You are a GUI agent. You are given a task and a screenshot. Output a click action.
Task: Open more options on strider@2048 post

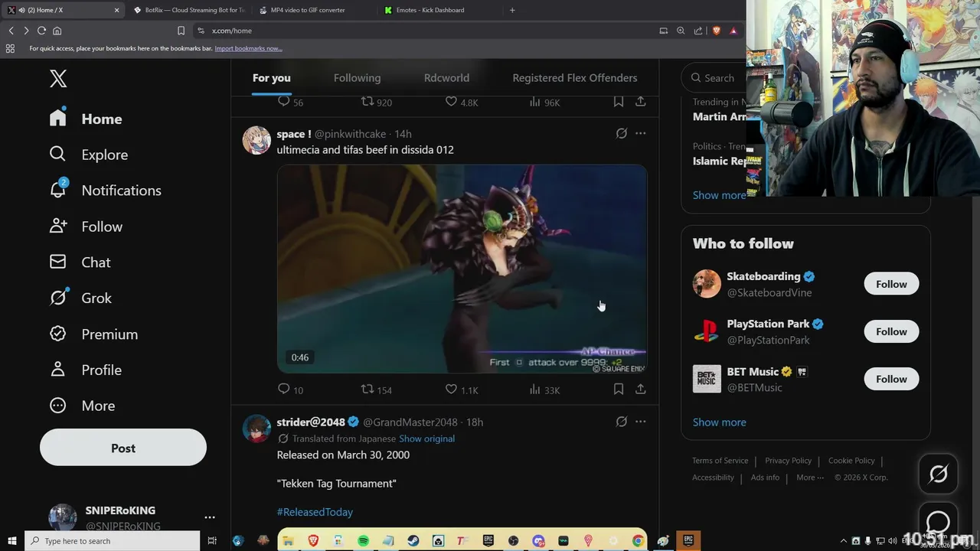(x=641, y=422)
